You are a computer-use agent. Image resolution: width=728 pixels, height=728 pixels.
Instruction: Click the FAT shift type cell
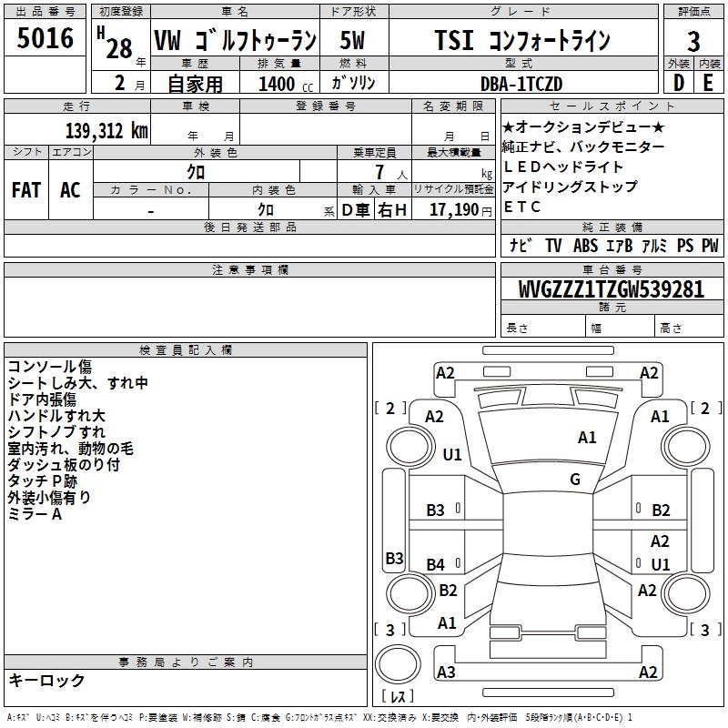[25, 189]
